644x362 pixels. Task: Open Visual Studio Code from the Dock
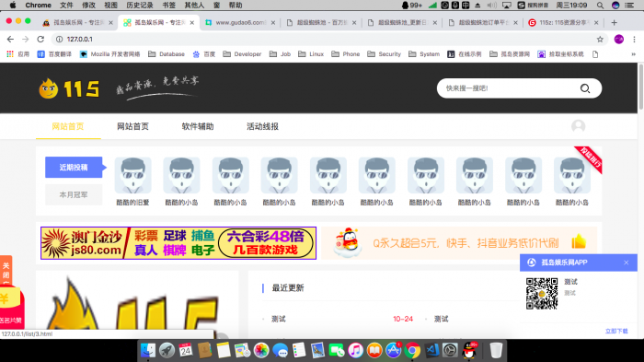click(431, 350)
